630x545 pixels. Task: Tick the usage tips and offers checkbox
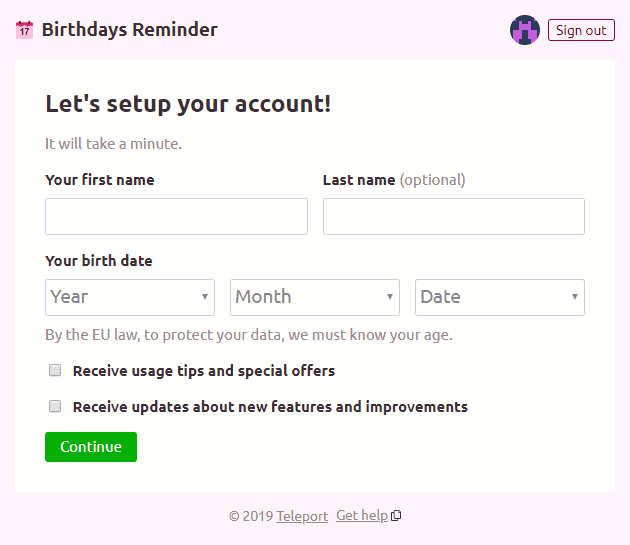click(55, 370)
